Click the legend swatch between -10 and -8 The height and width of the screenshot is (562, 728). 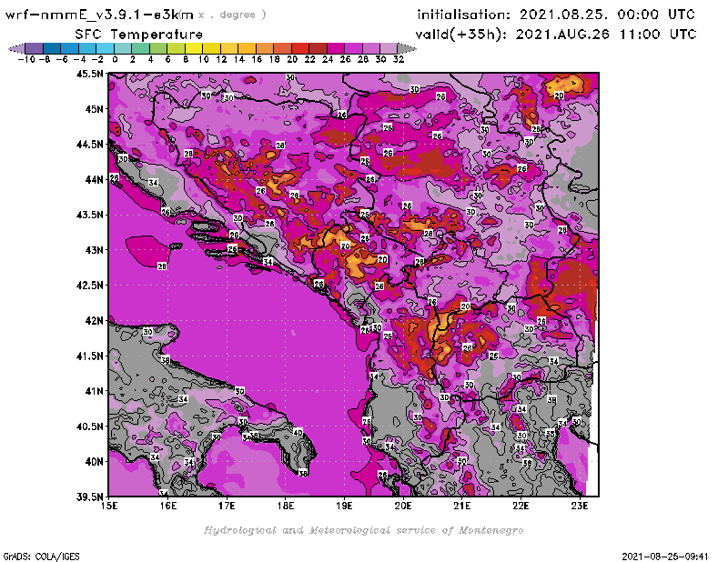[x=35, y=48]
